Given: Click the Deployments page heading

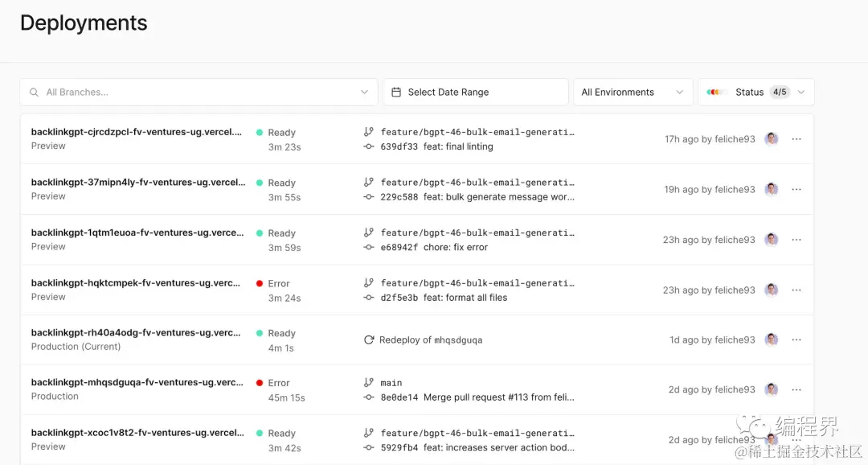Looking at the screenshot, I should click(84, 23).
